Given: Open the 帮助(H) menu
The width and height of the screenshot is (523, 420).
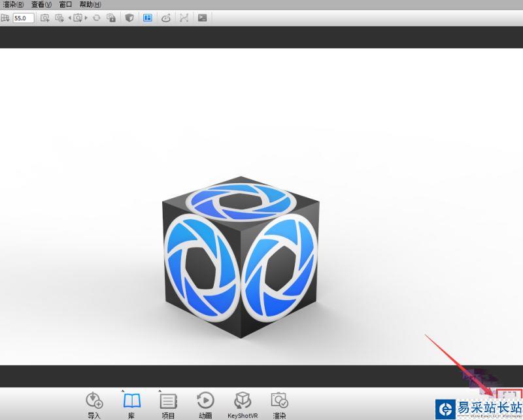Looking at the screenshot, I should click(90, 5).
